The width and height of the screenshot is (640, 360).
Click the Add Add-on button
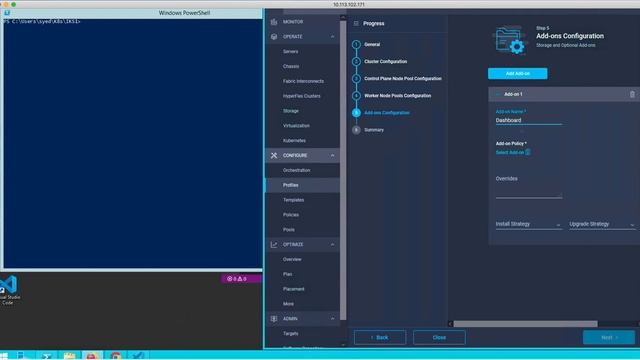518,73
